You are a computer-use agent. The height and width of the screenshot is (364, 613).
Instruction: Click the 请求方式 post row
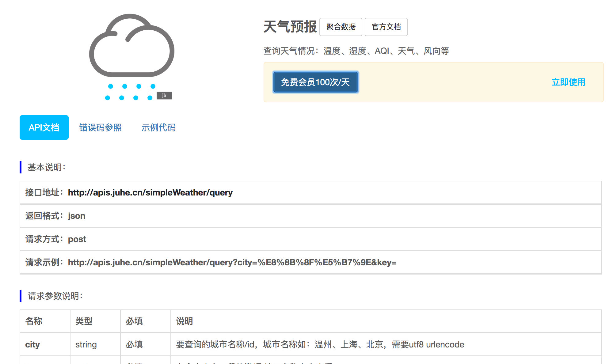pyautogui.click(x=311, y=239)
